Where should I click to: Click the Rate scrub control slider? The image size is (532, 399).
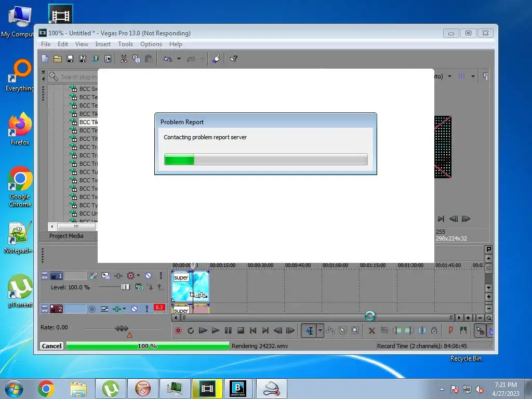(x=122, y=328)
